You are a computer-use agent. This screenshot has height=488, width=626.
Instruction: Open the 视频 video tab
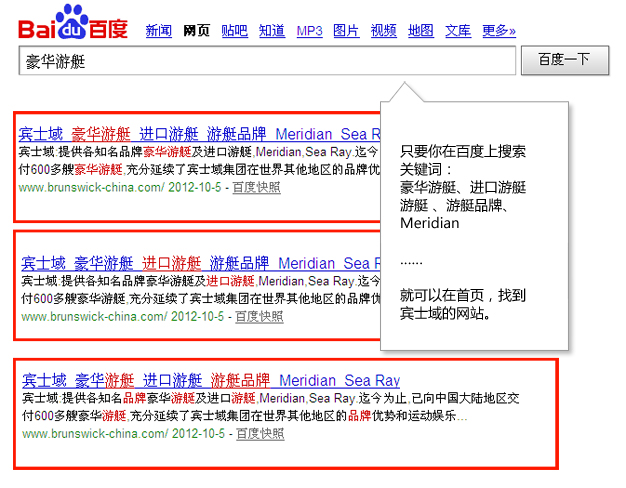(384, 31)
